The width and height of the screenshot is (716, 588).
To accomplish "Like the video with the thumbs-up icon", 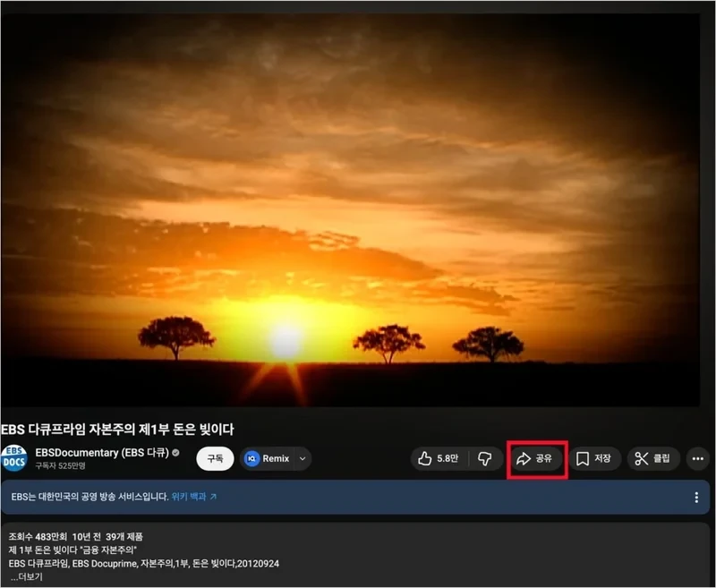I will [437, 458].
